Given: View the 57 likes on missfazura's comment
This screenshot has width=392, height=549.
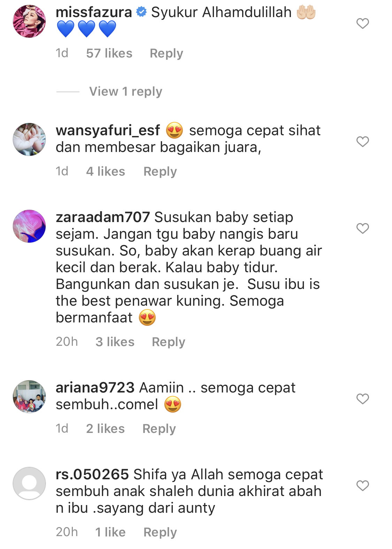Looking at the screenshot, I should [x=109, y=53].
